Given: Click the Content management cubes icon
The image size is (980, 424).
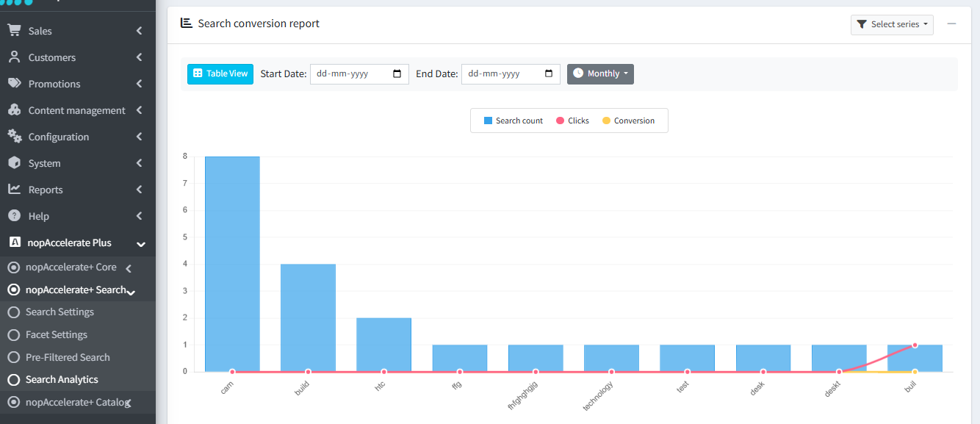Looking at the screenshot, I should click(x=14, y=110).
